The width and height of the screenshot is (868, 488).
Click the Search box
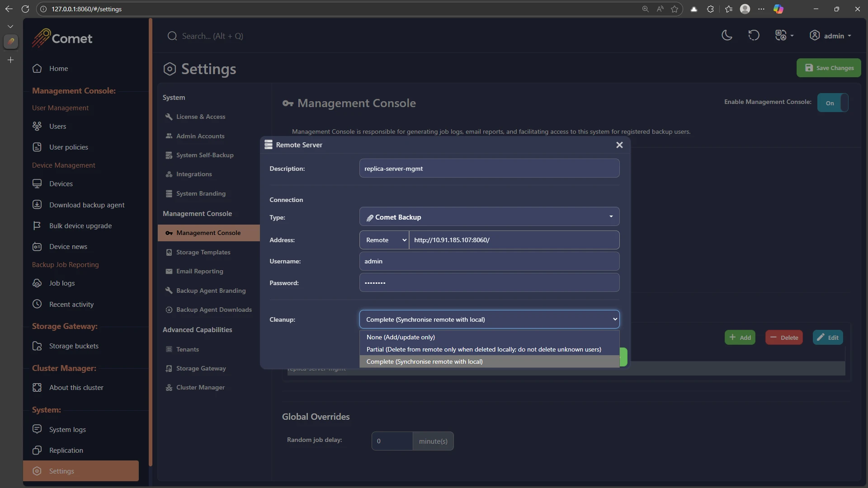tap(212, 36)
